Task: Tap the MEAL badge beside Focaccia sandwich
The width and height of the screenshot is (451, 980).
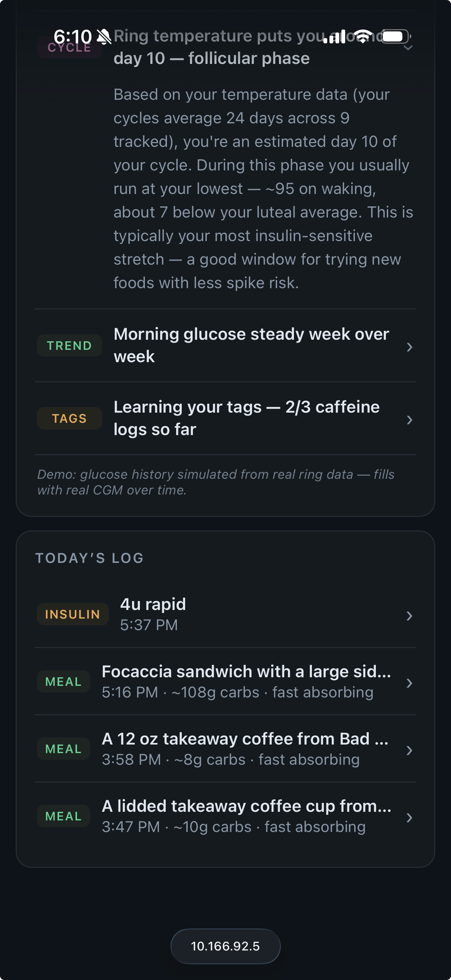Action: pyautogui.click(x=64, y=681)
